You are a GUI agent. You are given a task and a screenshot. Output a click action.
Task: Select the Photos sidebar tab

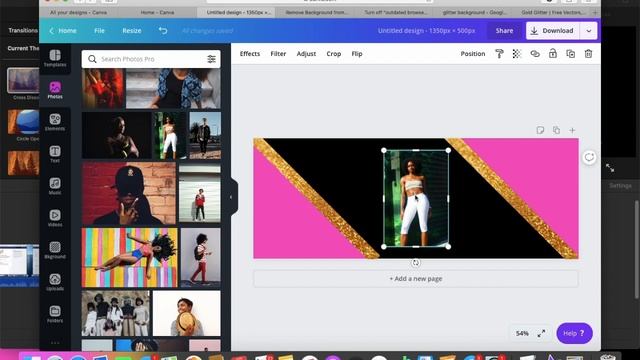[x=55, y=90]
